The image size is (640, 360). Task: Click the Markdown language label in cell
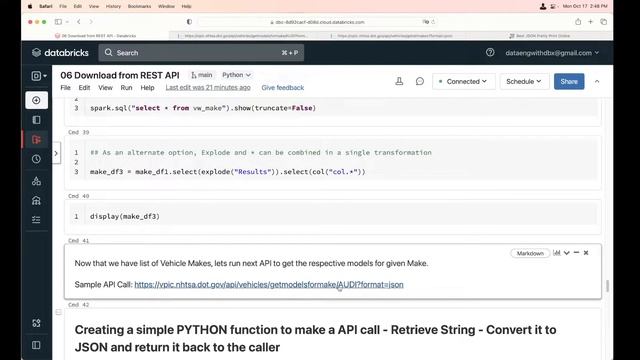click(x=530, y=253)
